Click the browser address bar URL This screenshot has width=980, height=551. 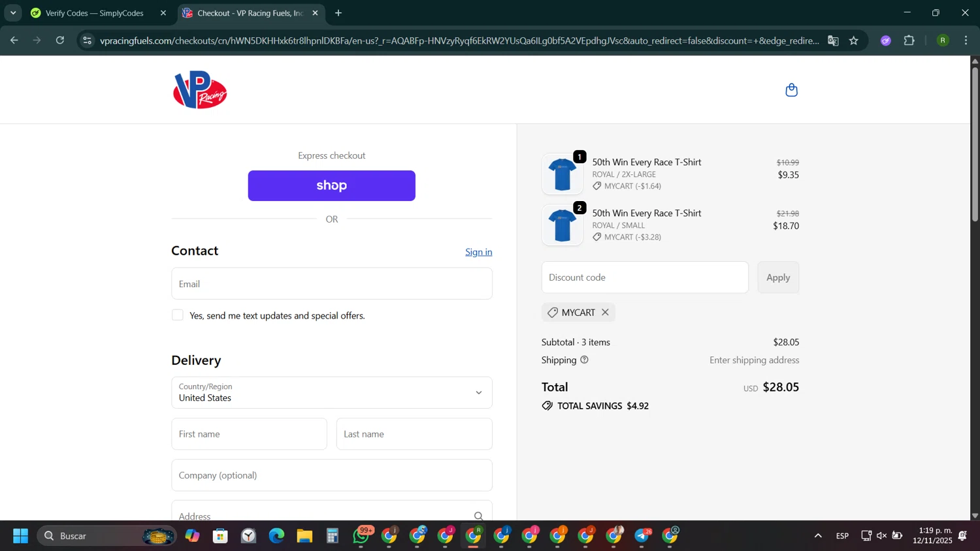pyautogui.click(x=459, y=40)
